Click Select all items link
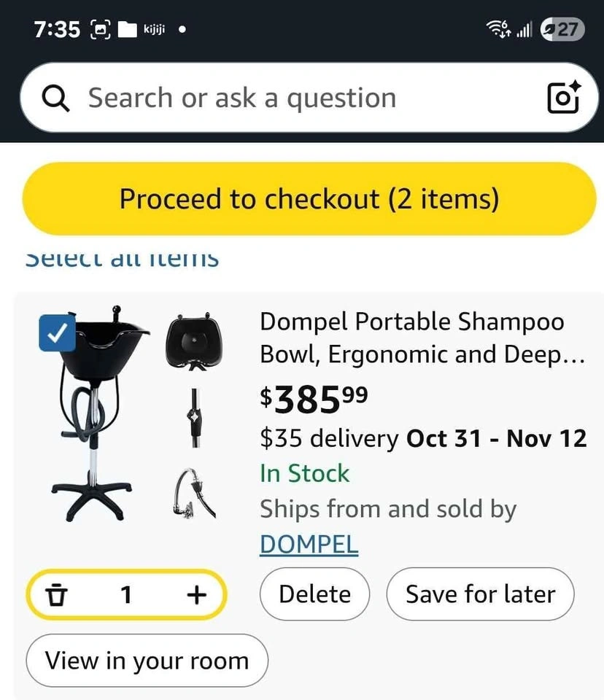Viewport: 604px width, 700px height. click(122, 260)
